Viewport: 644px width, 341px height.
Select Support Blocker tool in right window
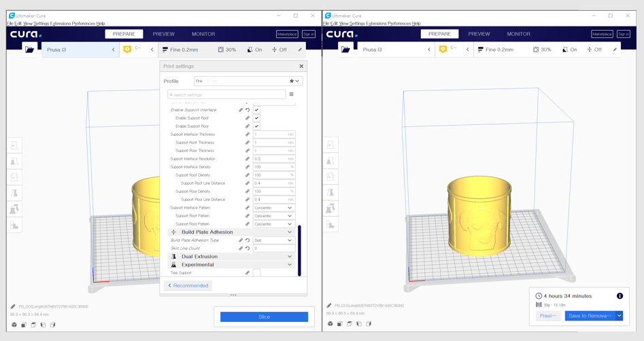[x=331, y=224]
